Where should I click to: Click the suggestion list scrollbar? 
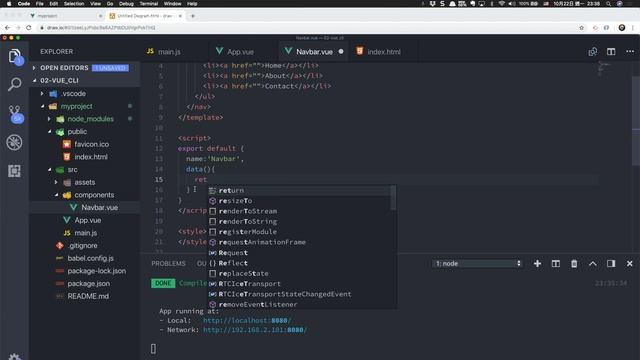pos(393,198)
